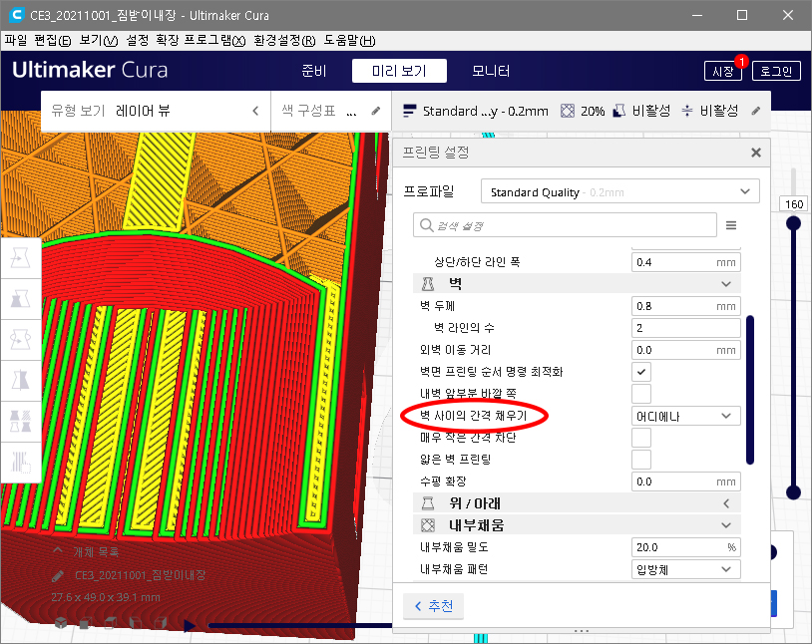Switch to 3D view cube icon
This screenshot has height=644, width=812.
pyautogui.click(x=61, y=623)
